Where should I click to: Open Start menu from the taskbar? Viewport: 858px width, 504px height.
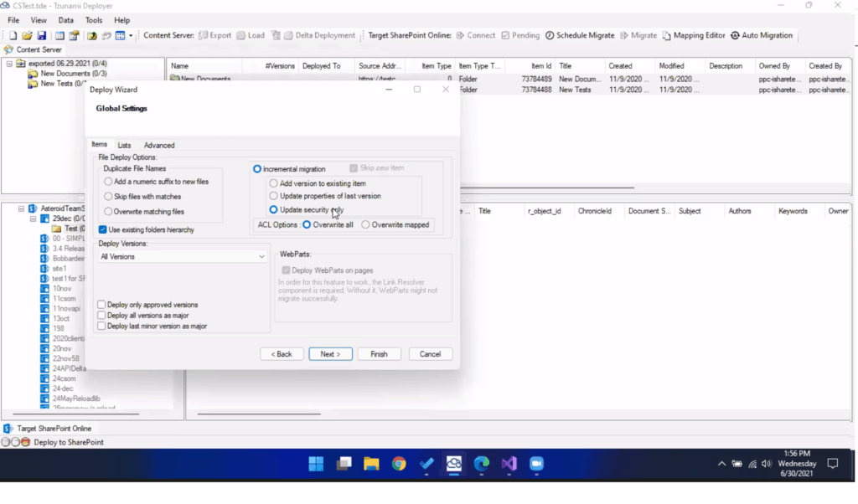(316, 464)
